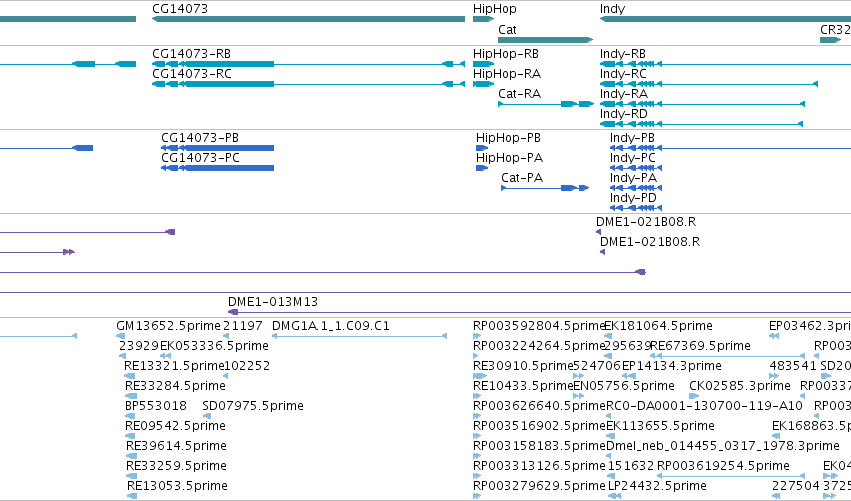Select transcript label CG14073-RB
The width and height of the screenshot is (851, 501).
tap(191, 54)
